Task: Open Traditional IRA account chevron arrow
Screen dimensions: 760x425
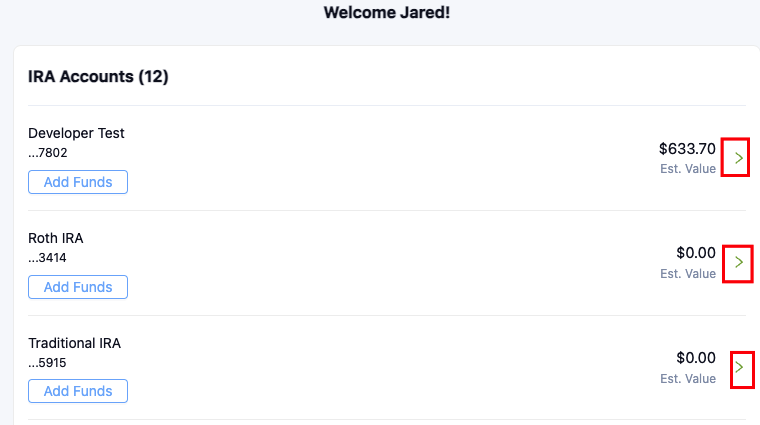Action: (x=740, y=367)
